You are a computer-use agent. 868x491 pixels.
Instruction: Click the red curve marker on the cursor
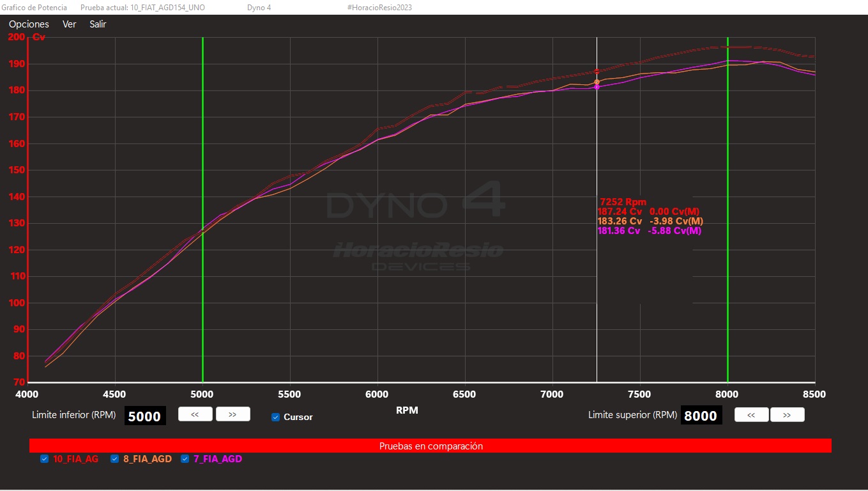click(x=597, y=72)
